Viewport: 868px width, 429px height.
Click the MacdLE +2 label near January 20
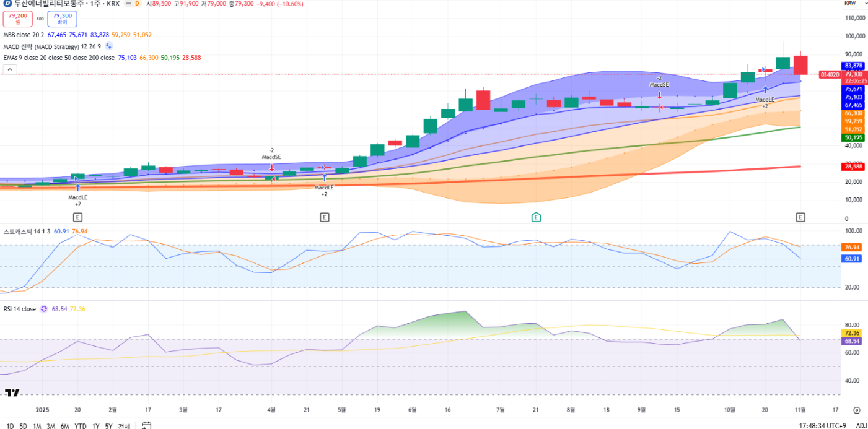pos(78,201)
